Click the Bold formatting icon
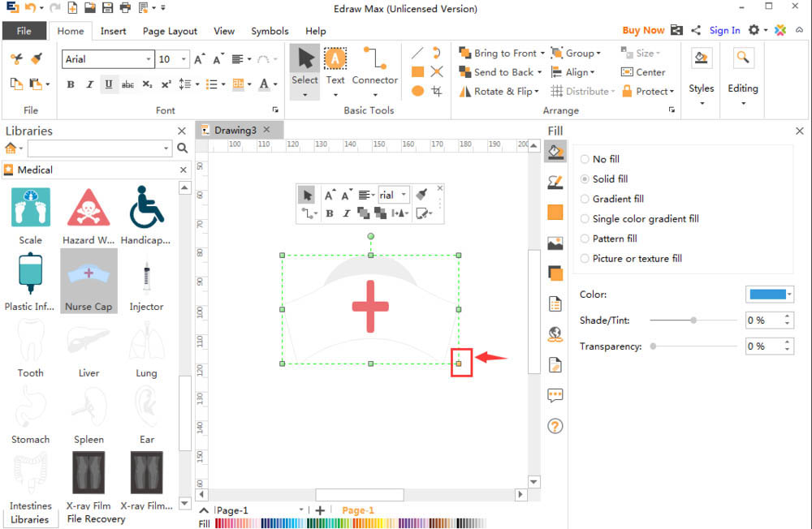Screen dimensions: 812x529 point(71,84)
